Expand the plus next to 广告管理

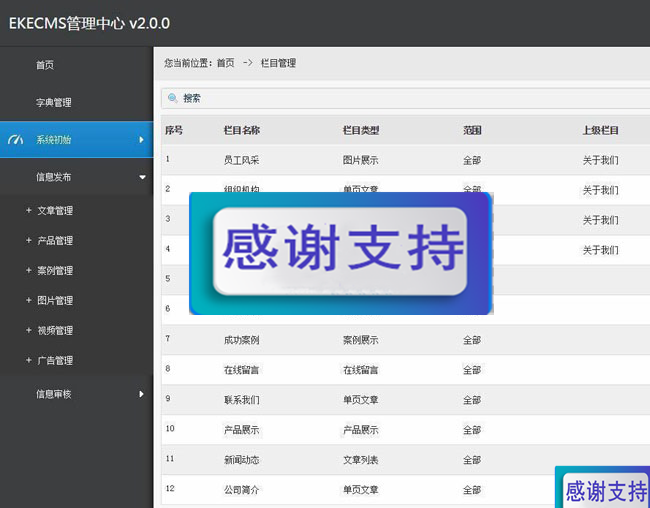click(29, 360)
